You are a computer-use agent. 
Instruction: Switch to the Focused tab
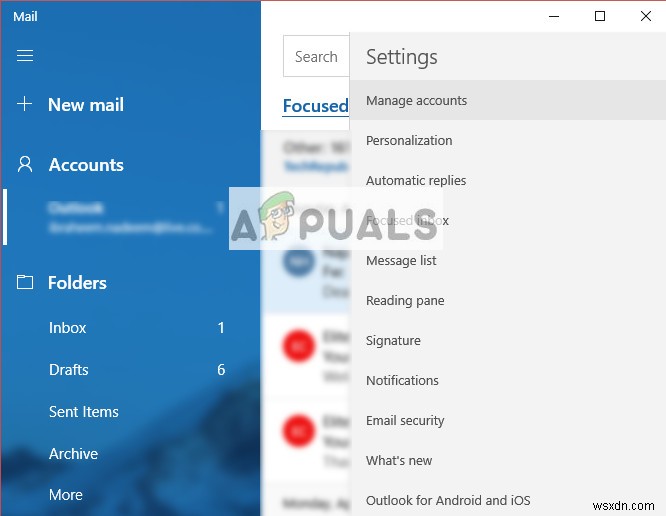point(316,106)
